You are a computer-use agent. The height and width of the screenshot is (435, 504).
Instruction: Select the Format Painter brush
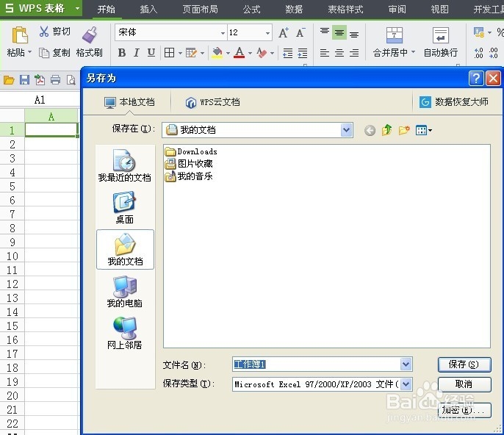(x=90, y=35)
